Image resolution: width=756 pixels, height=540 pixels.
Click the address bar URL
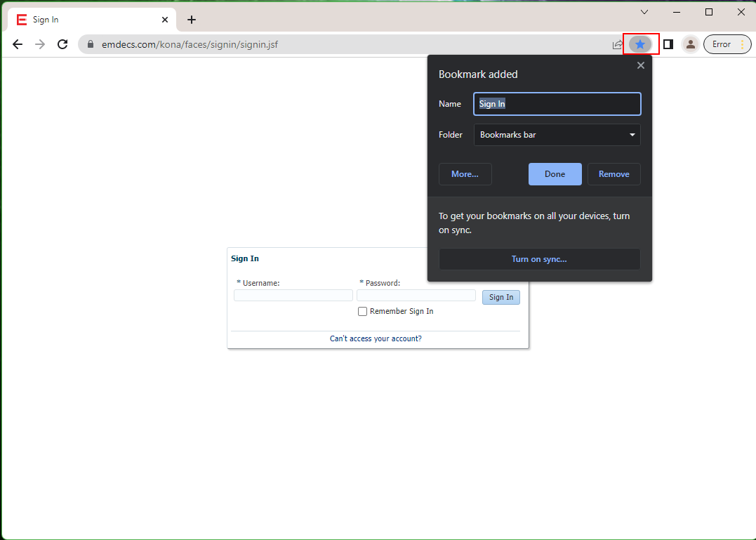click(190, 44)
